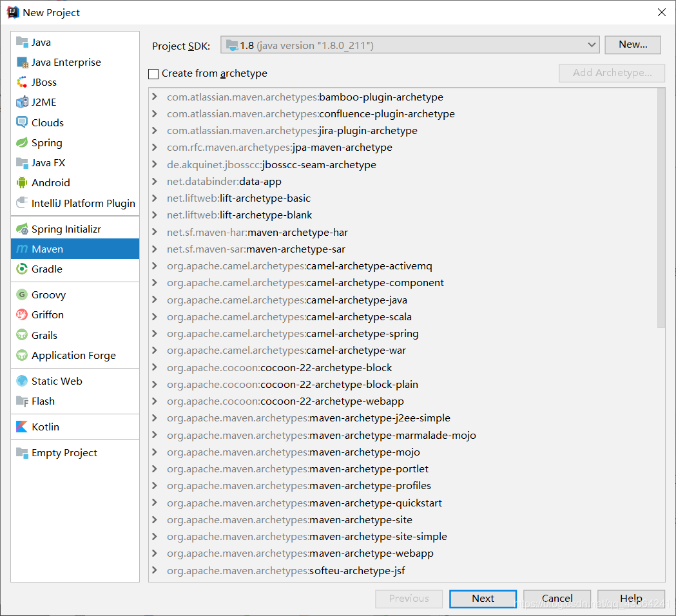Select Spring Initializr category label
This screenshot has height=616, width=676.
point(66,229)
